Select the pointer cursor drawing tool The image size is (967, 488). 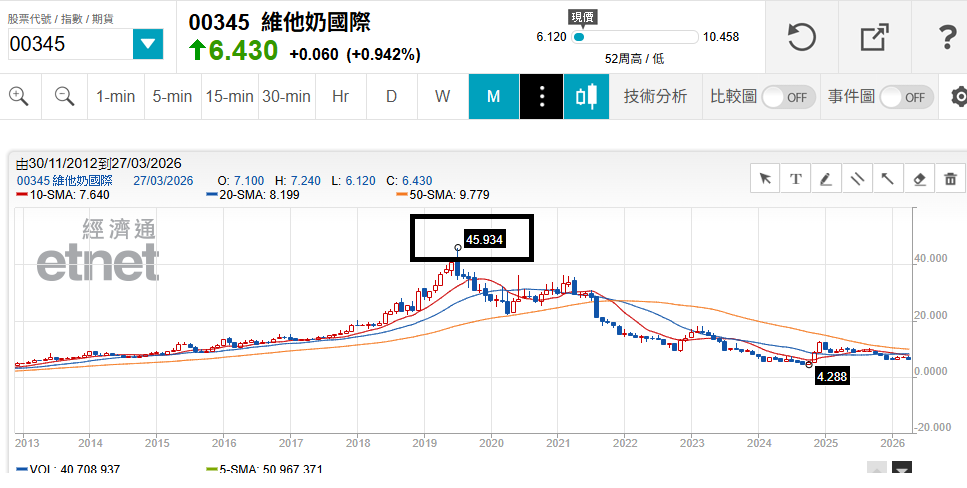pos(765,179)
